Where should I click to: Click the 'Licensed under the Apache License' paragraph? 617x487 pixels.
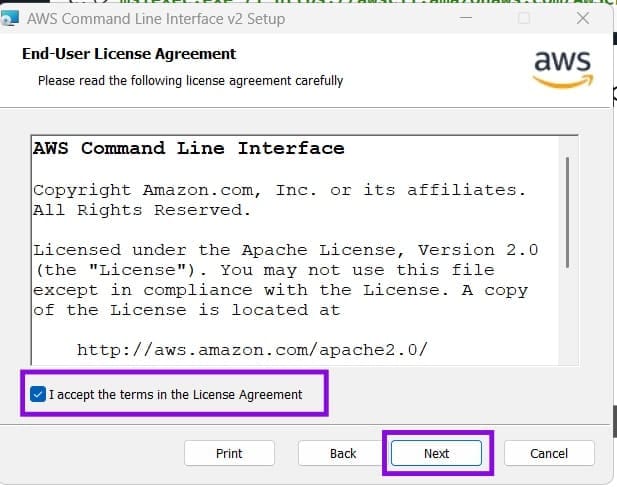coord(286,280)
